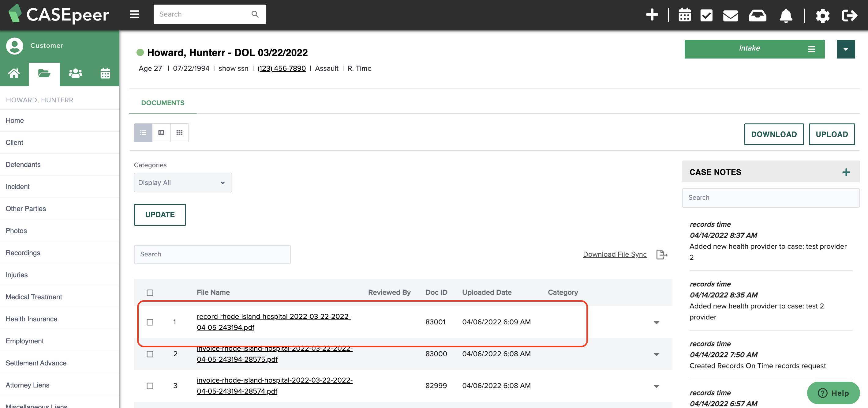Viewport: 868px width, 408px height.
Task: Open the mail envelope icon
Action: click(x=731, y=16)
